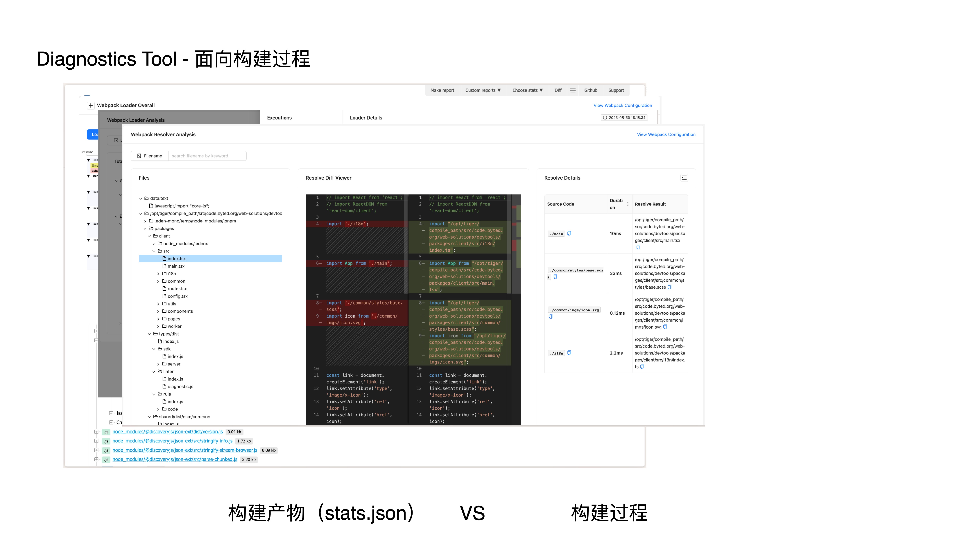Select the index.tsx file in src

210,259
